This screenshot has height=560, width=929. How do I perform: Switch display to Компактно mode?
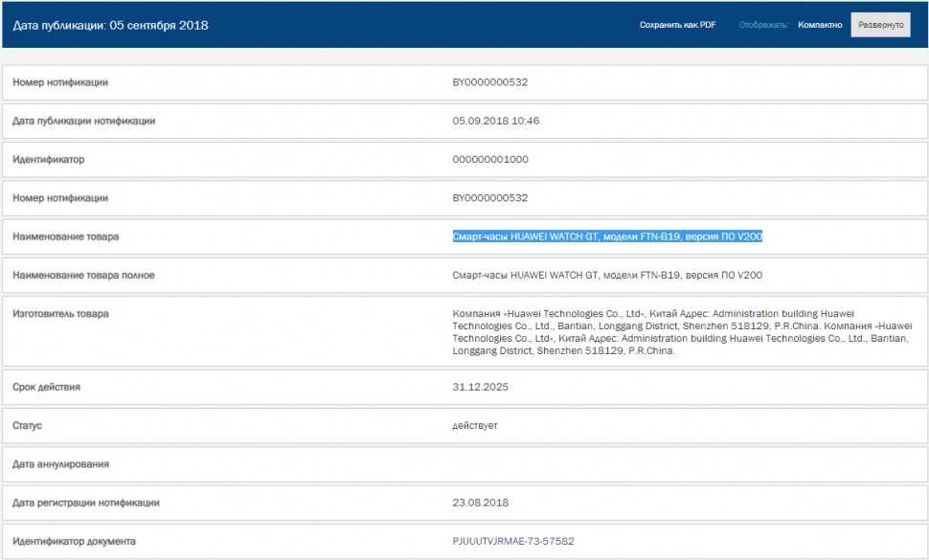tap(820, 25)
